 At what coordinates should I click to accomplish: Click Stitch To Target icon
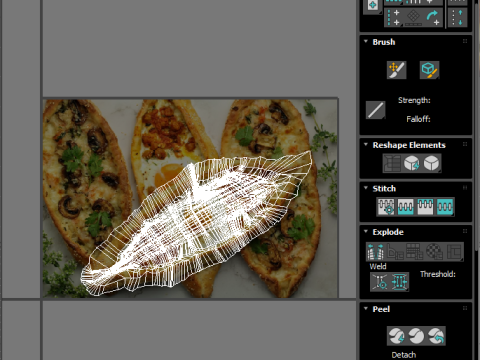(x=386, y=207)
